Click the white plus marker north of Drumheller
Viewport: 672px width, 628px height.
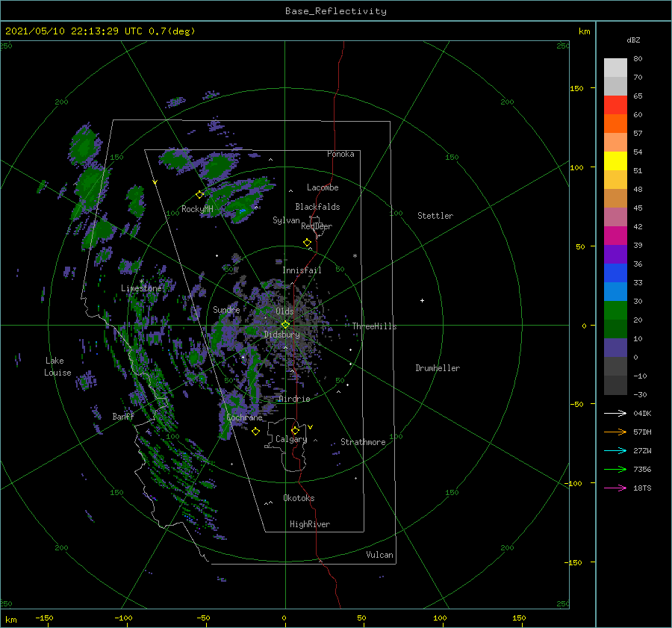(422, 300)
